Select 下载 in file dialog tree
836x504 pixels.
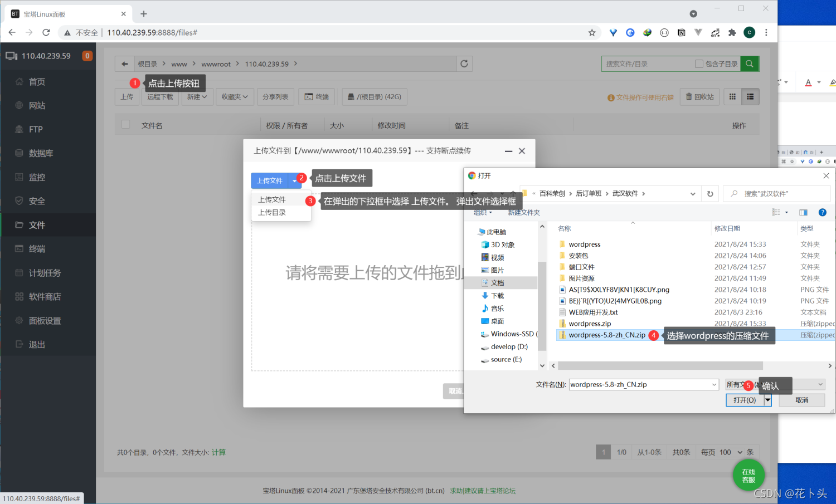[493, 296]
